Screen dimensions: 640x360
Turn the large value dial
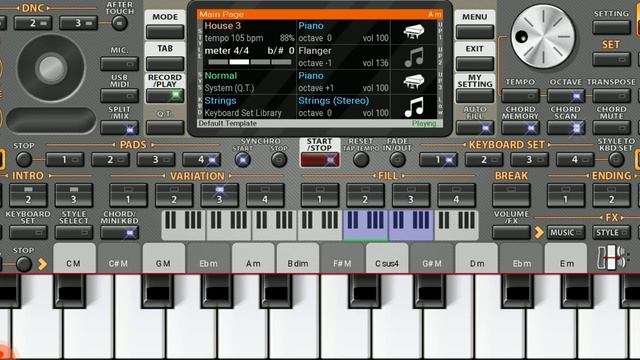[543, 37]
